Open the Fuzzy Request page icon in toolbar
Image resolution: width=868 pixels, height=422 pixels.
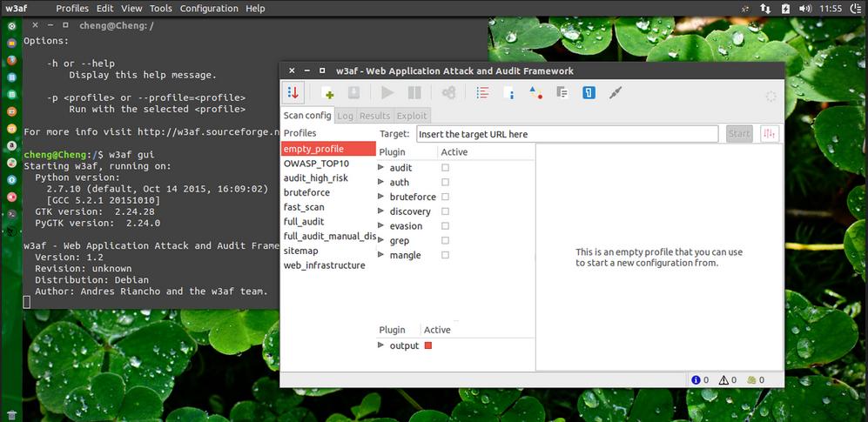pyautogui.click(x=508, y=93)
